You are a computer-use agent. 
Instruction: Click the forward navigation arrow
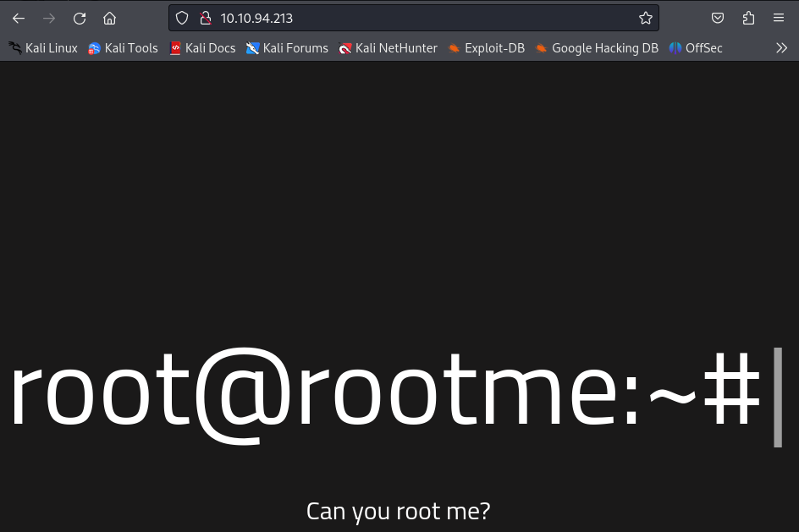pyautogui.click(x=49, y=19)
